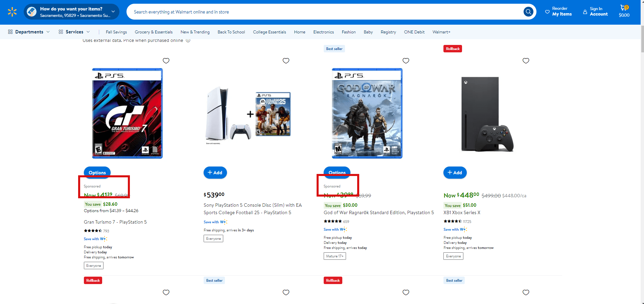Toggle heart on second-row Best seller product
The image size is (644, 304).
[x=286, y=293]
